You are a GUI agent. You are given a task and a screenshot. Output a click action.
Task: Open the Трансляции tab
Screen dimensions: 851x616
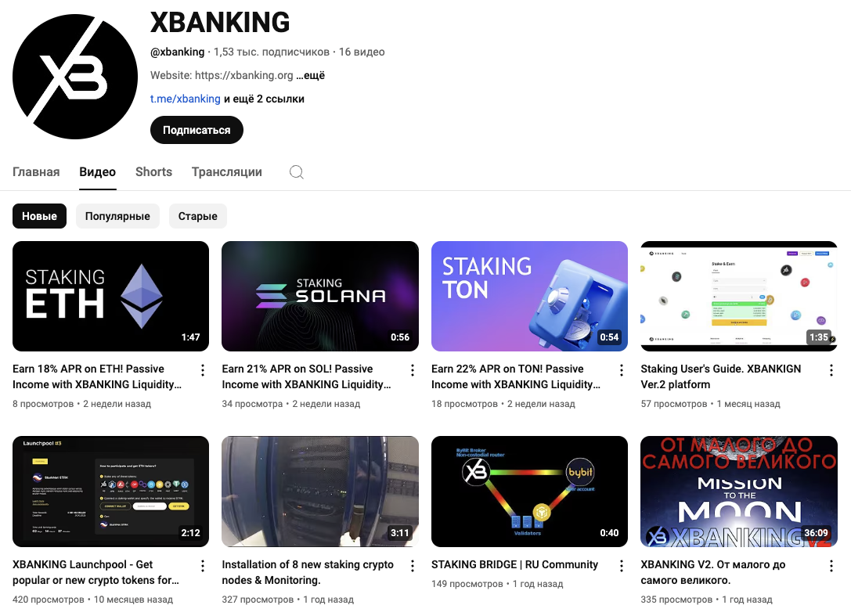[x=227, y=172]
